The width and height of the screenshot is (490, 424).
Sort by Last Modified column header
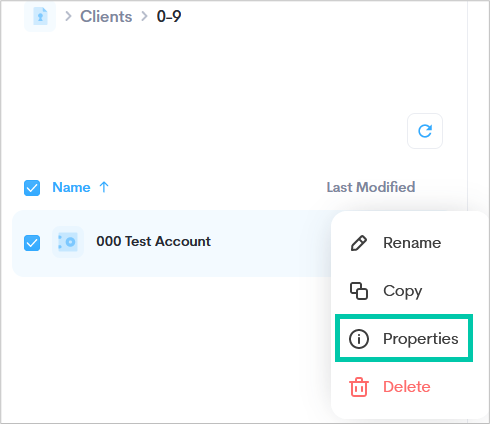[371, 187]
